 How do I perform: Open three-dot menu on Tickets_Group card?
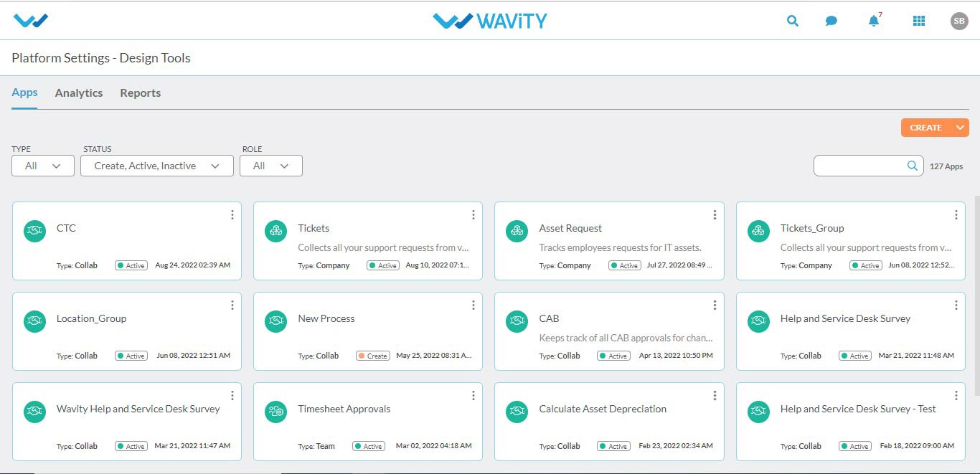(x=956, y=215)
